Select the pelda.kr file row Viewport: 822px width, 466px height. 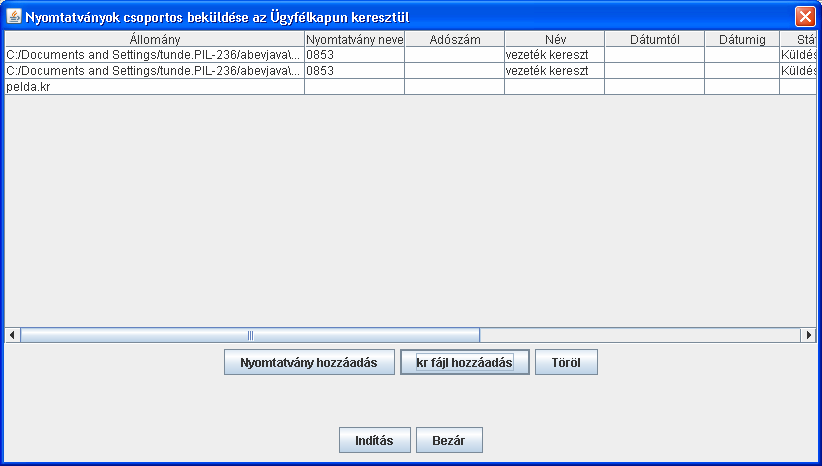(410, 86)
